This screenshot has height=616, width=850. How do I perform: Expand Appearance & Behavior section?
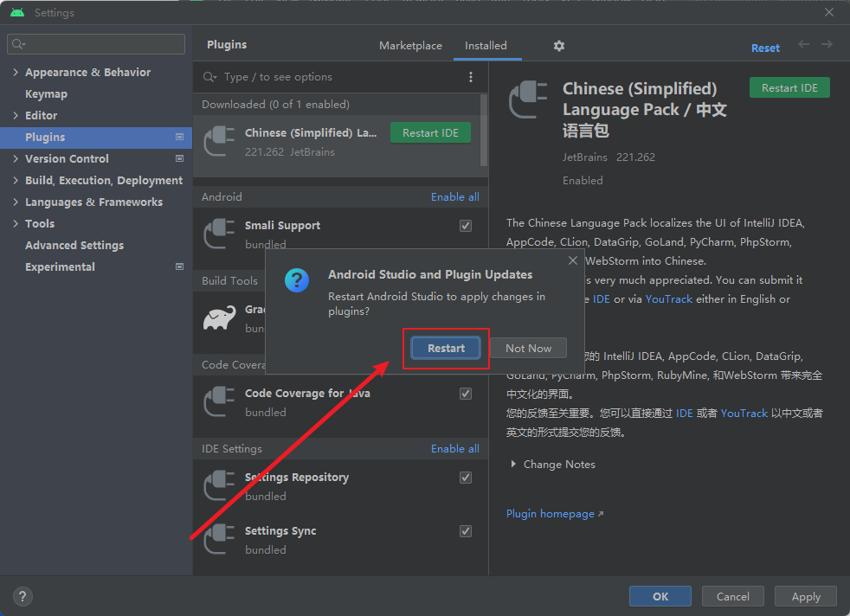tap(16, 72)
